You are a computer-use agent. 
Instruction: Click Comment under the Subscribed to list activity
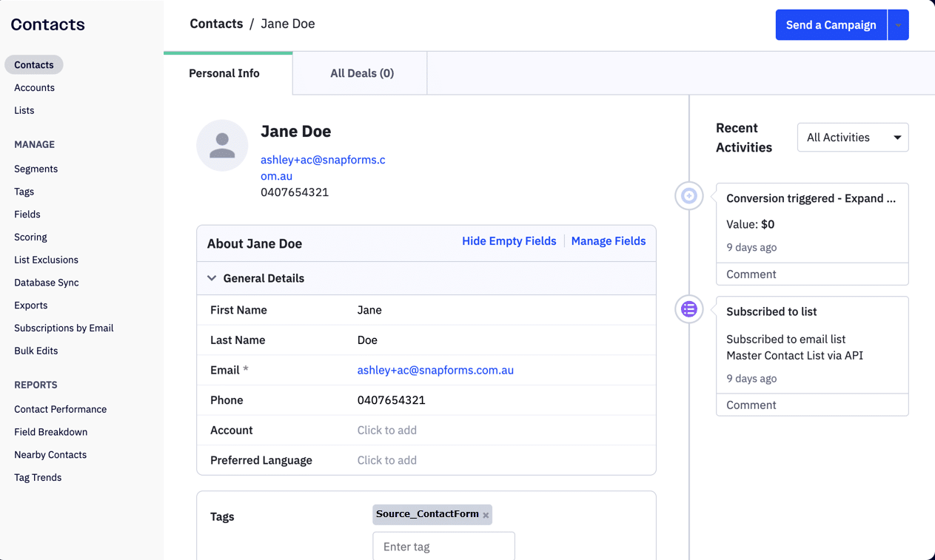point(751,405)
